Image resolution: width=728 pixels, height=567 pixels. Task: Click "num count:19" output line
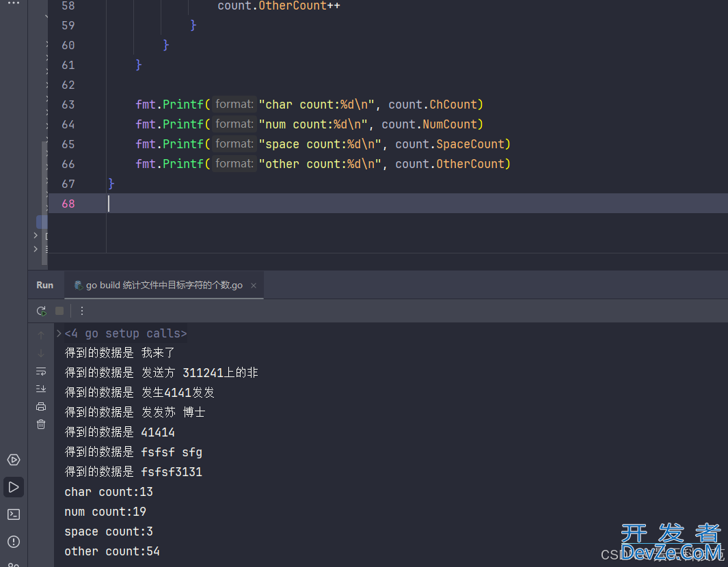(105, 512)
